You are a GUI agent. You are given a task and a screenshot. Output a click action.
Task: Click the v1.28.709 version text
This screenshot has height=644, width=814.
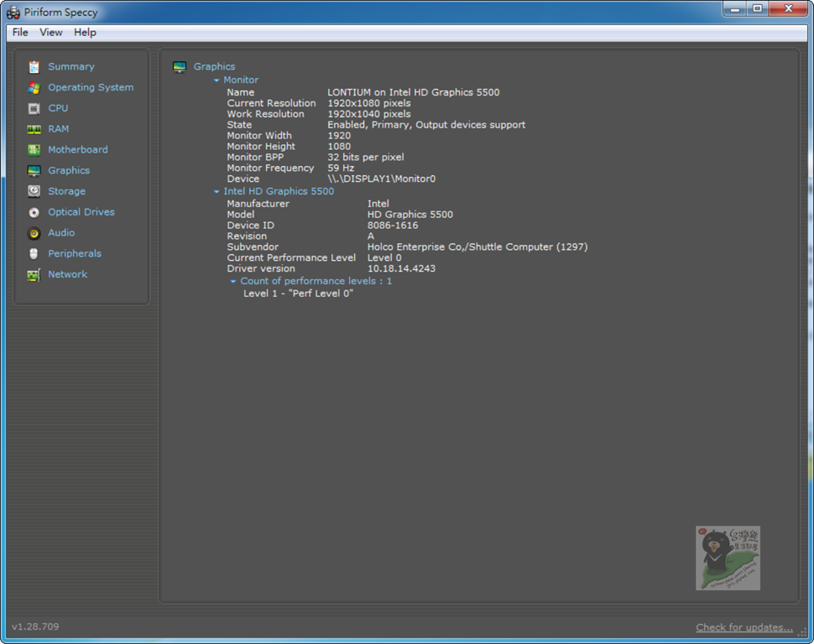point(35,626)
